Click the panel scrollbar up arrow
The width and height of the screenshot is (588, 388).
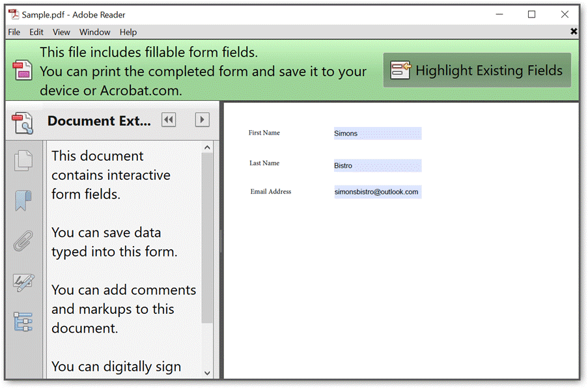pos(207,148)
